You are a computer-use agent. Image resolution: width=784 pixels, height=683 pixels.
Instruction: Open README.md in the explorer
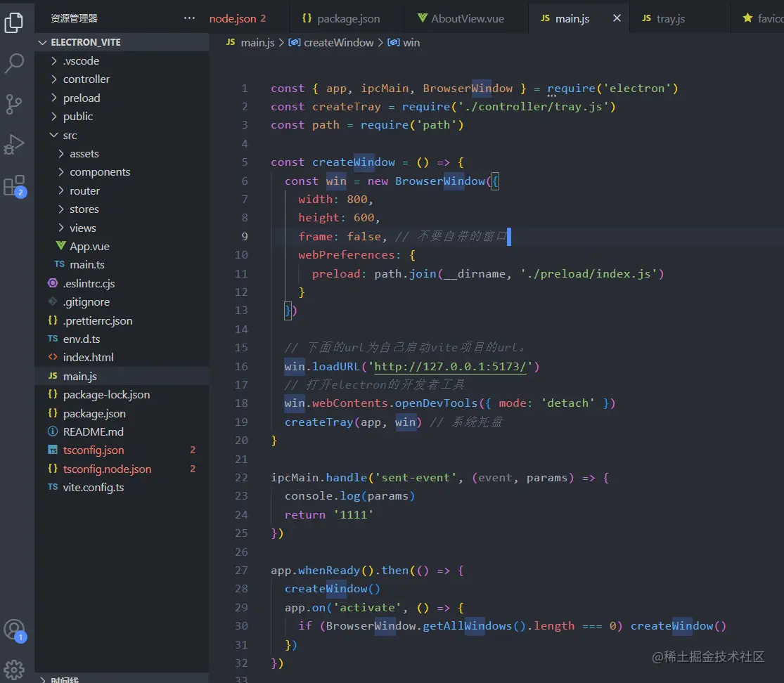(x=122, y=431)
